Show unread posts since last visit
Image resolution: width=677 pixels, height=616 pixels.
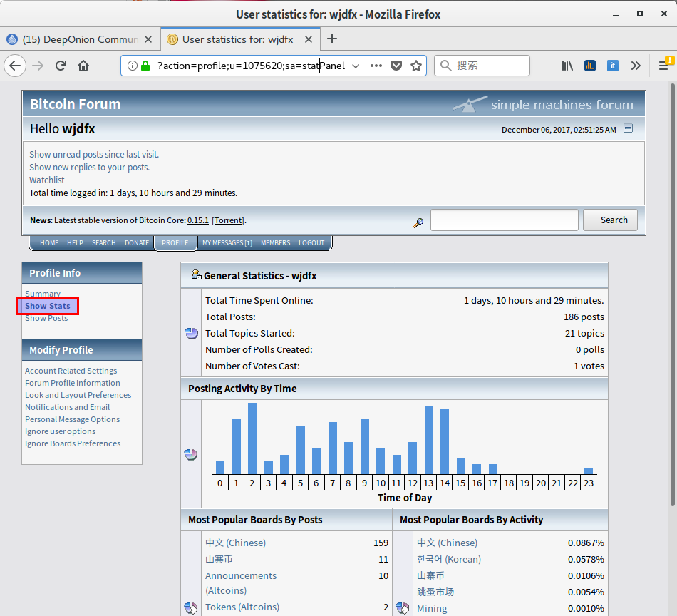click(94, 154)
